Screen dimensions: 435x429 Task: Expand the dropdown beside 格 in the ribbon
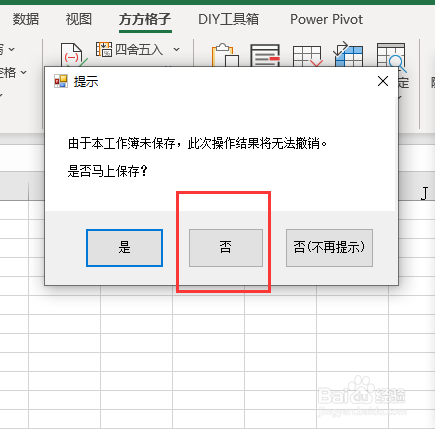(x=23, y=72)
